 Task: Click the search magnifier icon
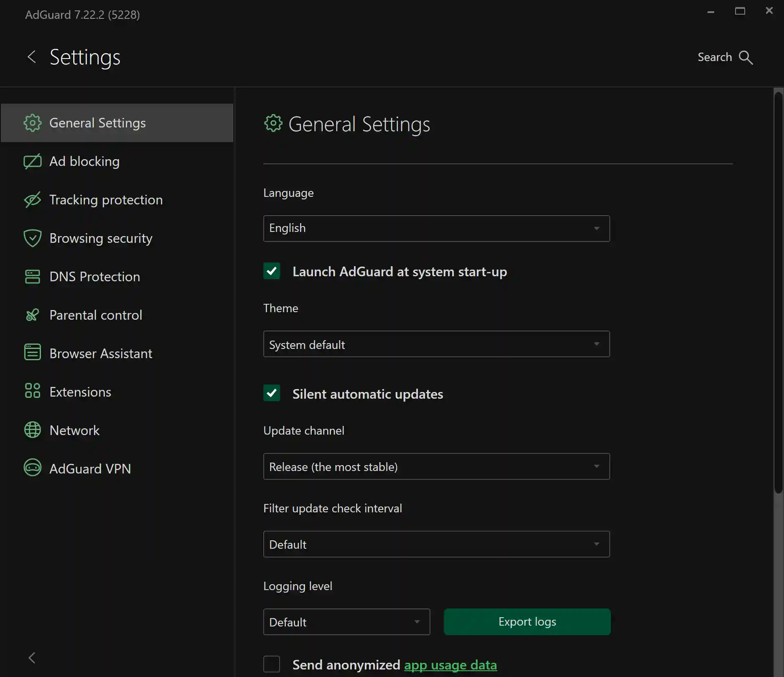coord(746,58)
